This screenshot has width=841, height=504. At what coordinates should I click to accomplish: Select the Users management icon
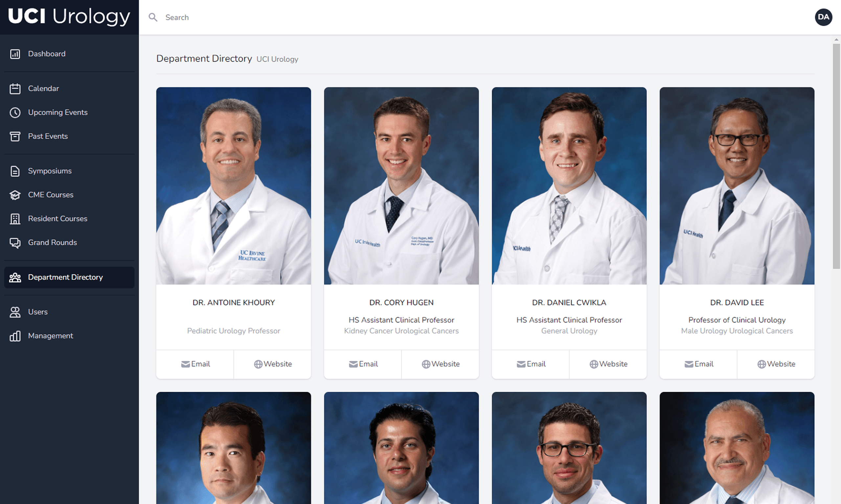click(15, 311)
